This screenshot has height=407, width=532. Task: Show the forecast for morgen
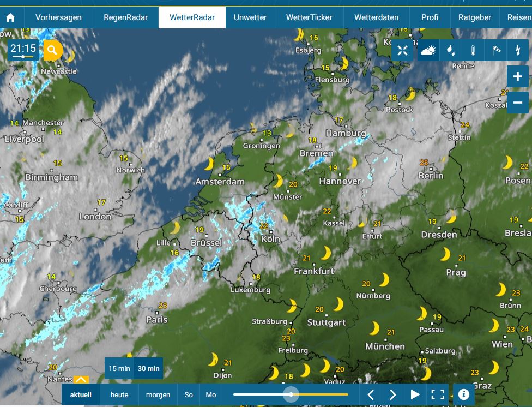(x=158, y=395)
